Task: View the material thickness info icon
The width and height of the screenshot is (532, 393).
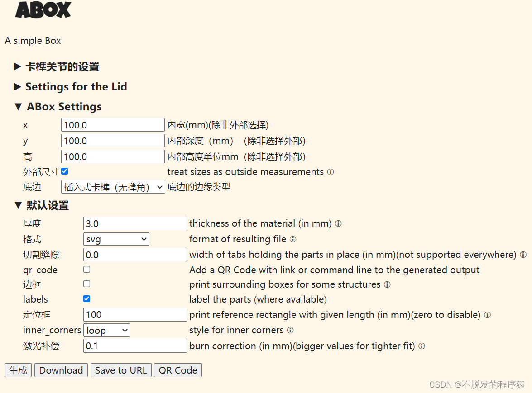Action: tap(339, 223)
